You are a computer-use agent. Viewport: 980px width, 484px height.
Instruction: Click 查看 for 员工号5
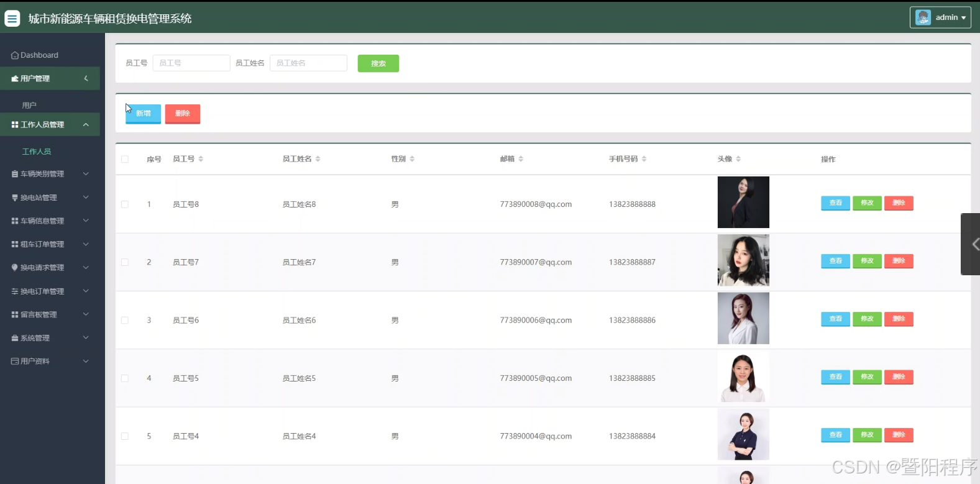[835, 377]
